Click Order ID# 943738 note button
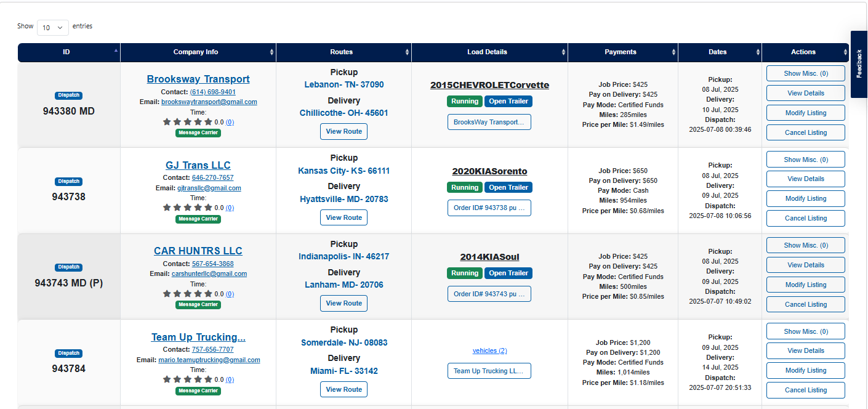The width and height of the screenshot is (868, 409). 489,208
